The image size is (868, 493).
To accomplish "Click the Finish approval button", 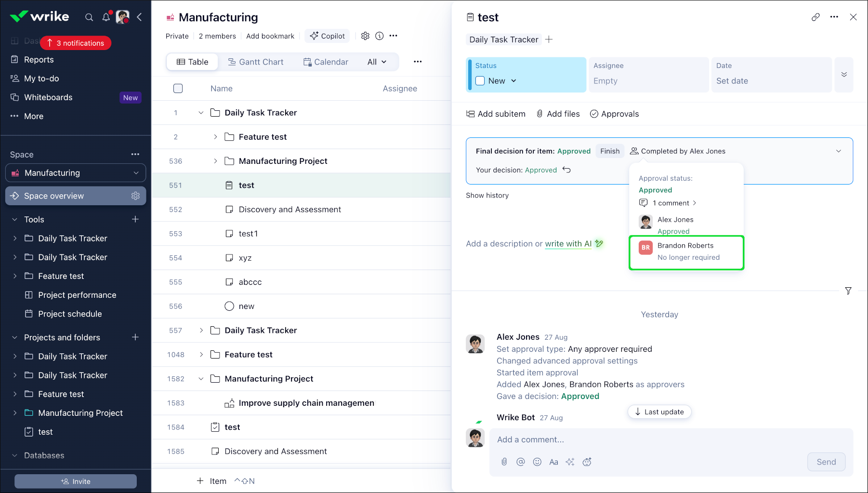I will (610, 151).
